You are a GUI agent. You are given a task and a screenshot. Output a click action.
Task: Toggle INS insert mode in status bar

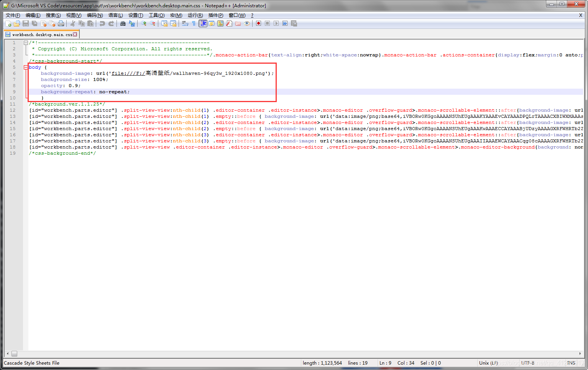(x=571, y=363)
